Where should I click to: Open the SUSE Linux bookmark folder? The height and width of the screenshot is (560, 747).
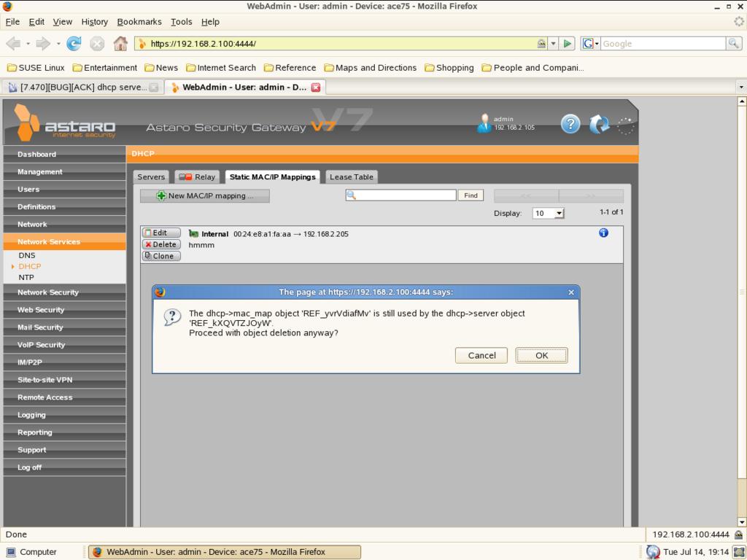[36, 68]
